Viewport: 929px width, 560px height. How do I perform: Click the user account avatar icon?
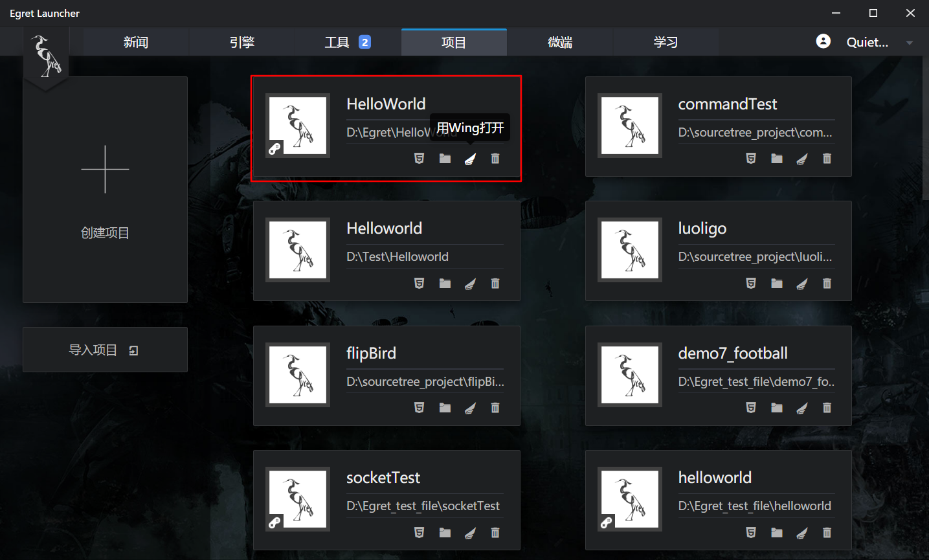[823, 41]
